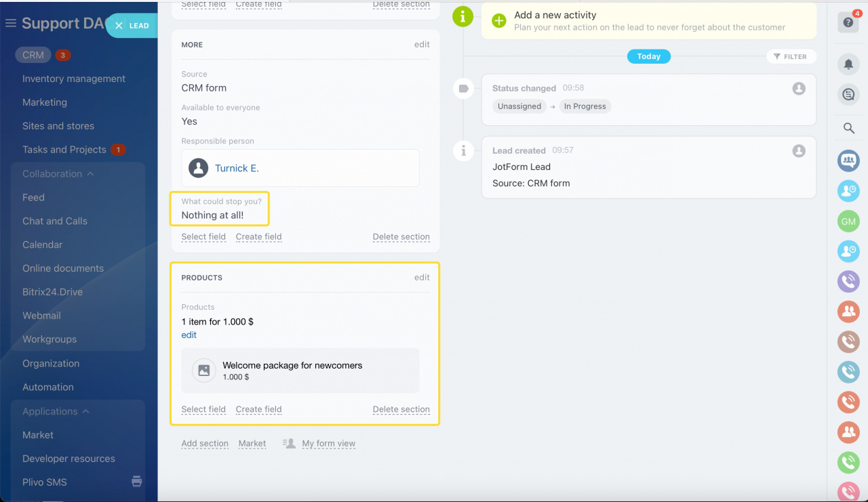Open Market under Applications in sidebar
The image size is (868, 502).
point(38,435)
